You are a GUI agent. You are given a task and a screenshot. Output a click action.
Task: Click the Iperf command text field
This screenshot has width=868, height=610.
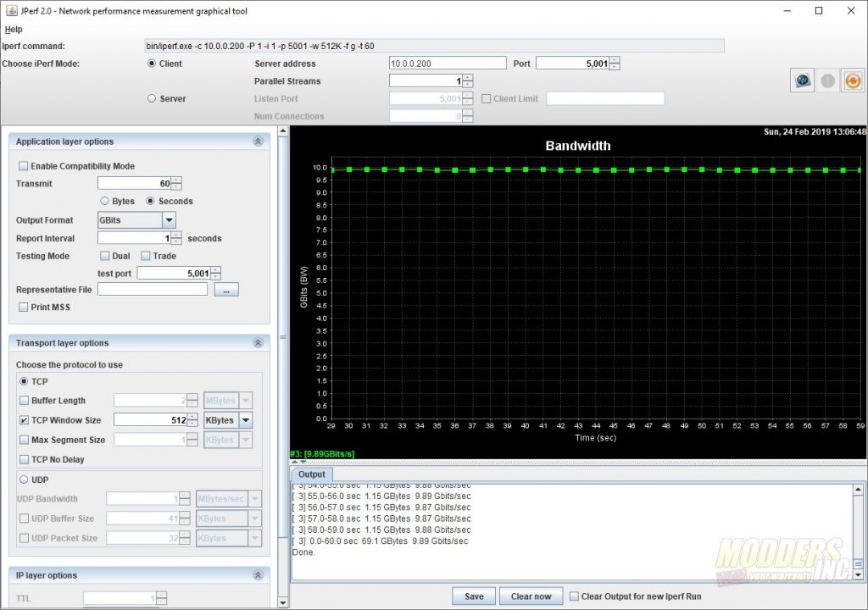(x=434, y=46)
